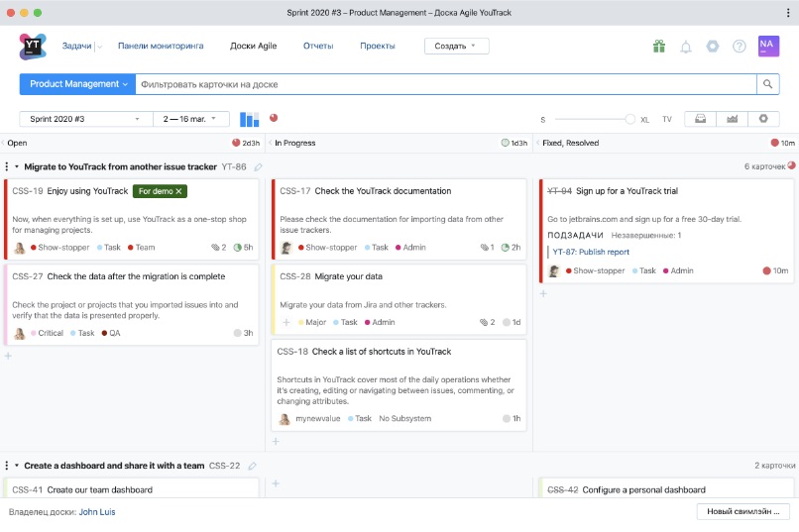Open the Product Management board dropdown

click(x=77, y=84)
